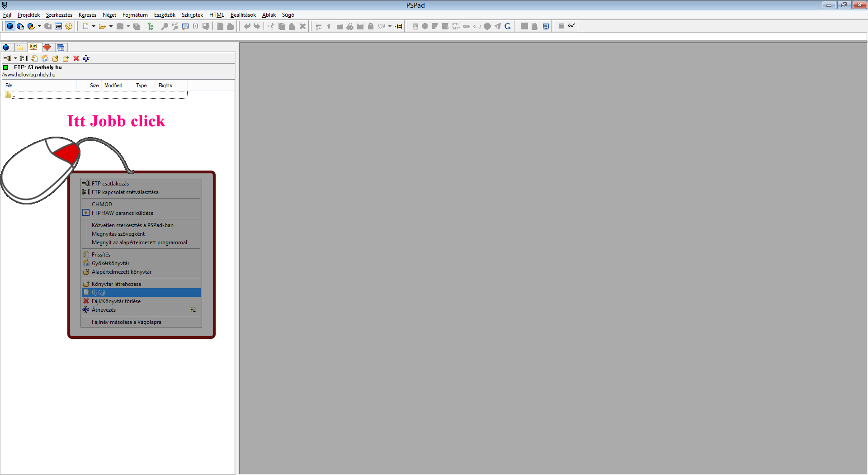Expand the new file dropdown arrow

click(x=94, y=26)
